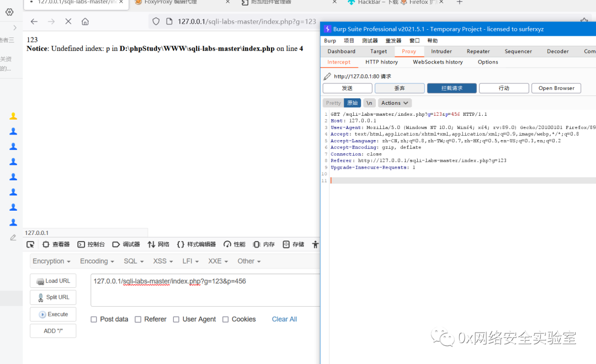The height and width of the screenshot is (364, 596).
Task: Click the shield tracking protection icon
Action: [156, 22]
